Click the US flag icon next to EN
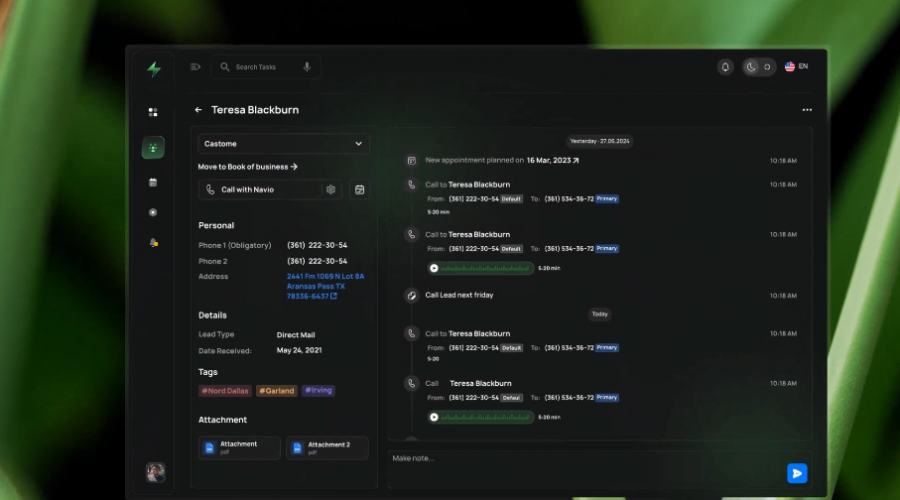900x500 pixels. point(790,67)
